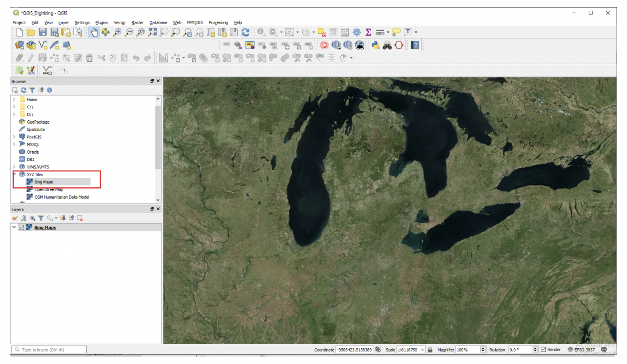
Task: Expand the D:\ drive node
Action: pos(14,114)
